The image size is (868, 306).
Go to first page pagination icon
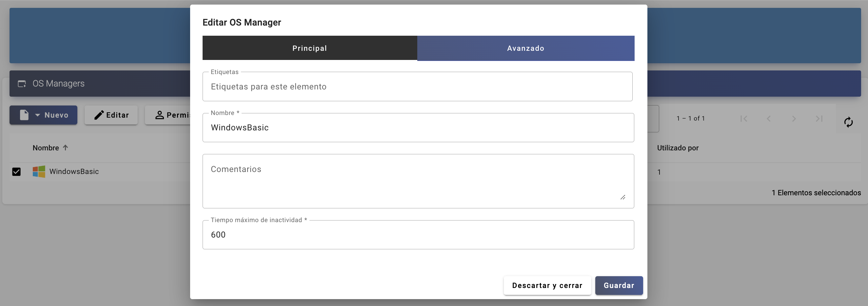tap(744, 119)
